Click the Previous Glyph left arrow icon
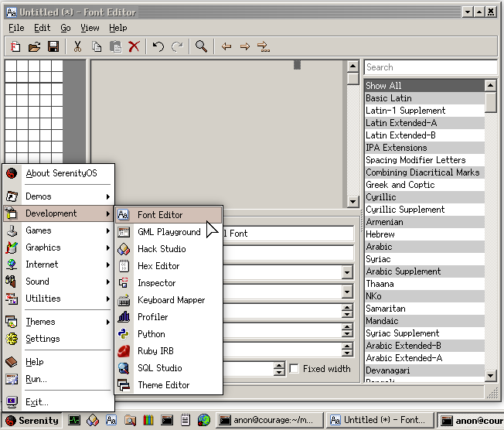 click(226, 46)
